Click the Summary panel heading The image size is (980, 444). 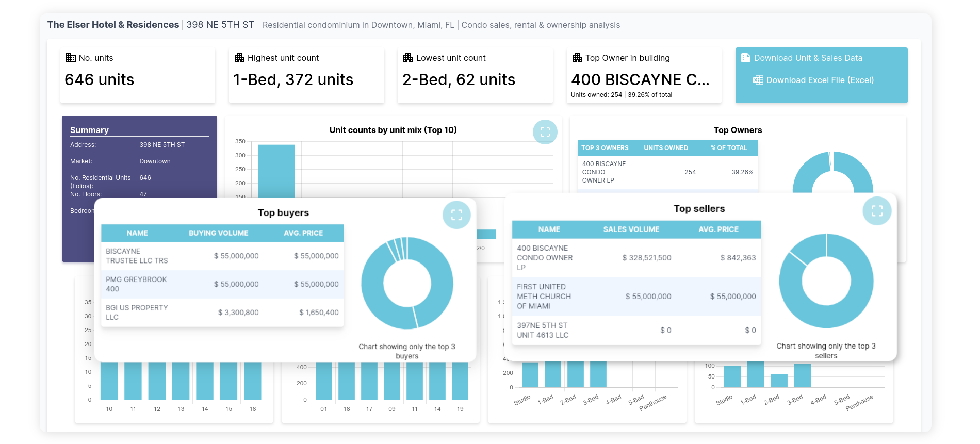pyautogui.click(x=89, y=130)
